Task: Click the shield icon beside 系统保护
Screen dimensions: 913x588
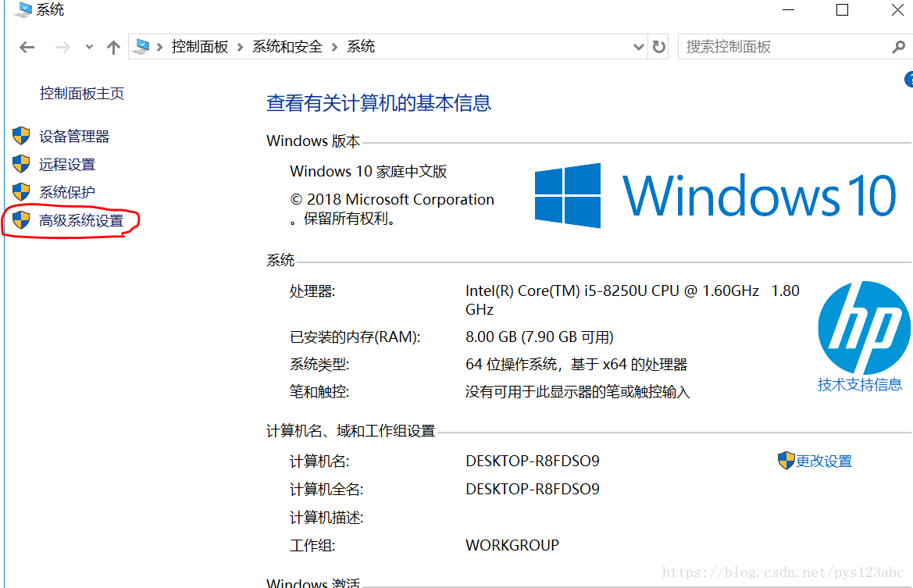Action: [21, 191]
